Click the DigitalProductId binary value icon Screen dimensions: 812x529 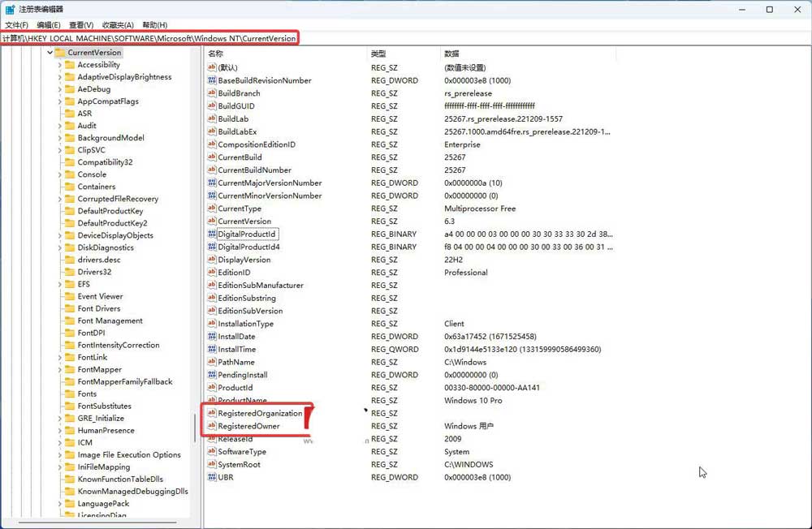tap(212, 234)
